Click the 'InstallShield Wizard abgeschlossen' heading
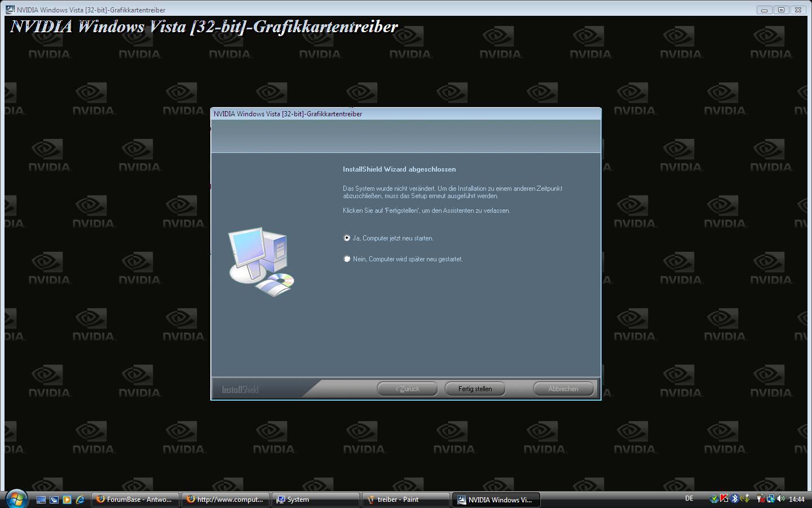812x508 pixels. (399, 169)
